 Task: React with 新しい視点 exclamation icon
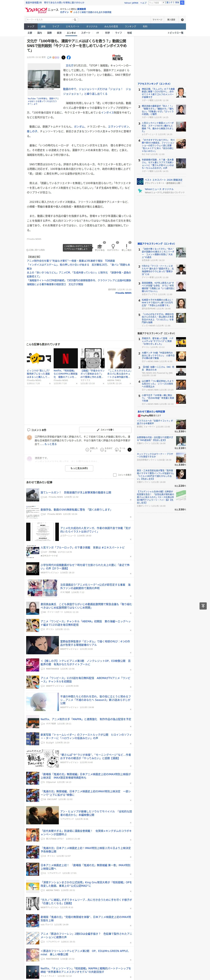pyautogui.click(x=127, y=246)
